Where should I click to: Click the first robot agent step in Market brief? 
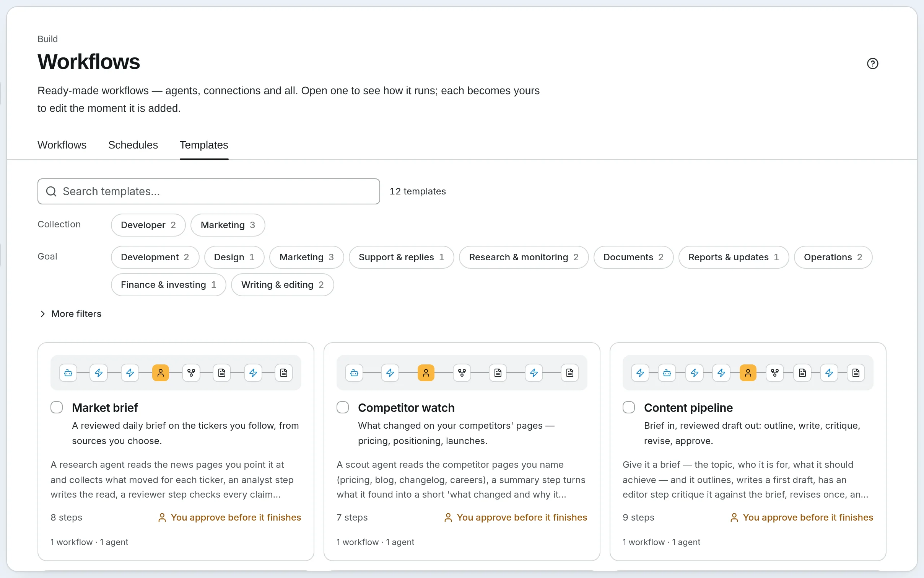pos(68,373)
